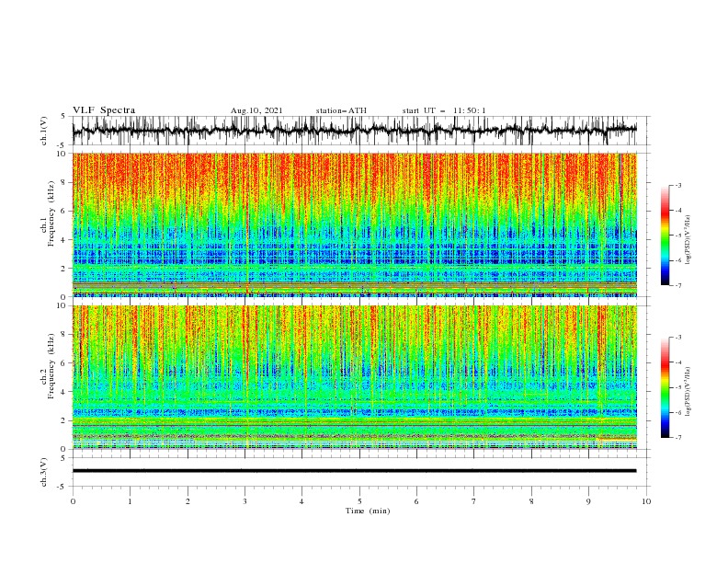728x563 pixels.
Task: Click time axis tick label "2"
Action: tap(188, 501)
